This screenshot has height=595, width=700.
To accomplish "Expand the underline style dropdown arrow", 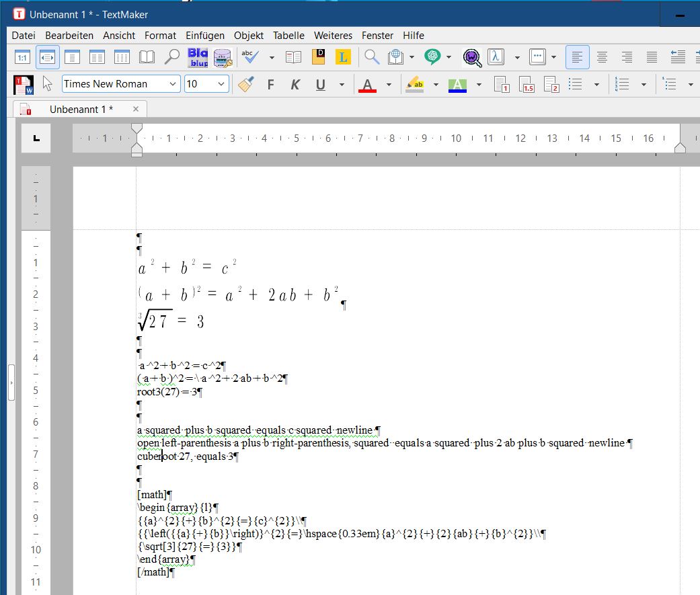I will click(x=342, y=85).
